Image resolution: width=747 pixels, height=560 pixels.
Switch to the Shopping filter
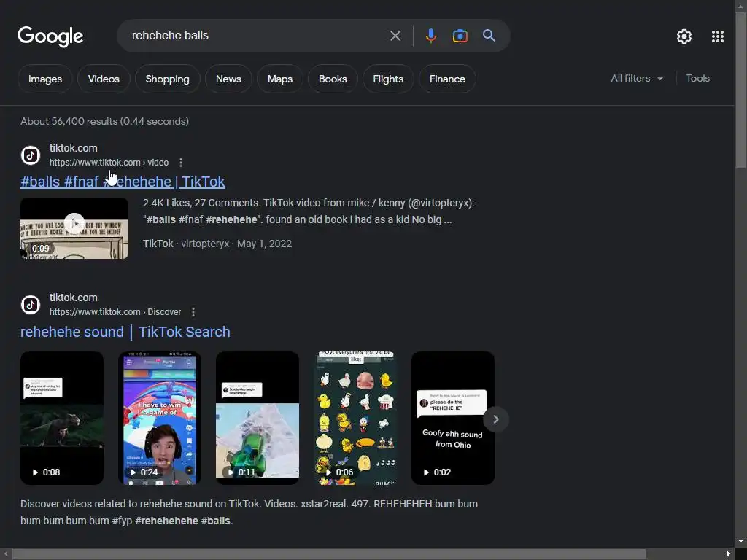pyautogui.click(x=167, y=79)
